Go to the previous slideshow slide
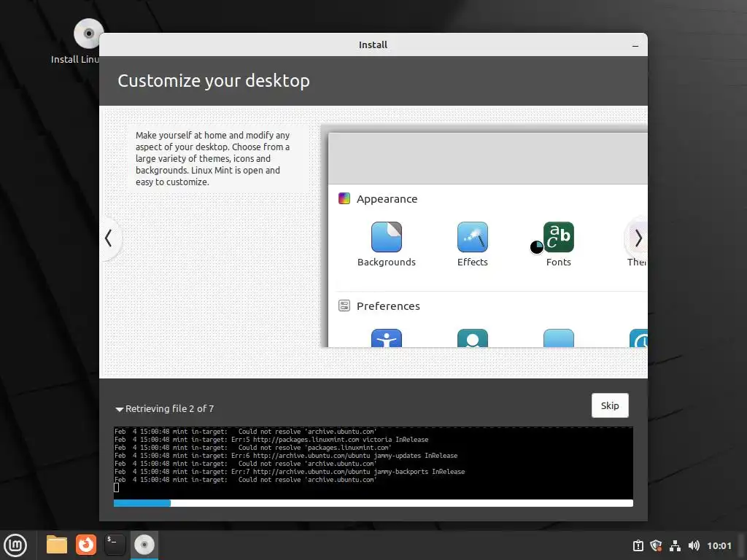The image size is (747, 560). [109, 238]
